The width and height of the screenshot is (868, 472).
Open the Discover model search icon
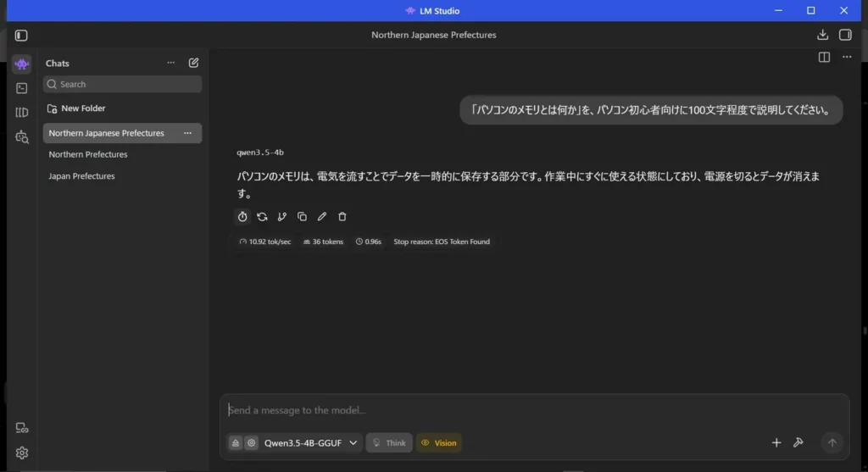click(x=21, y=136)
